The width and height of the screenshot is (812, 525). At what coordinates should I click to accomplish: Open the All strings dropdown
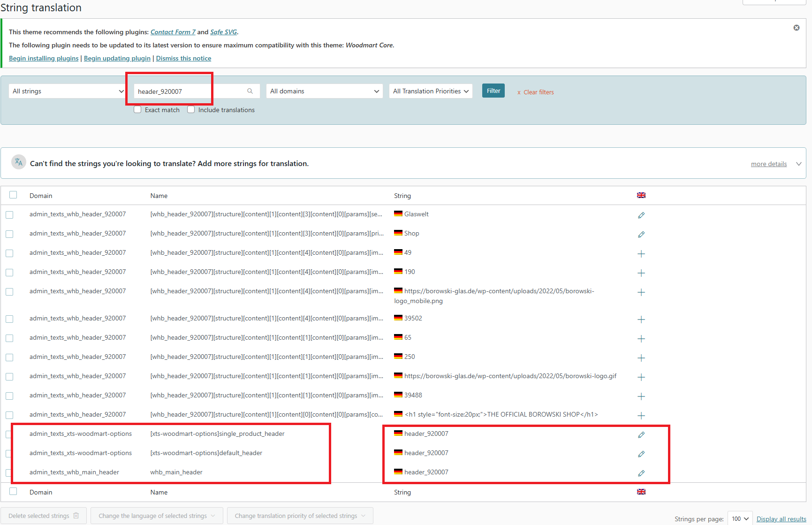coord(68,91)
